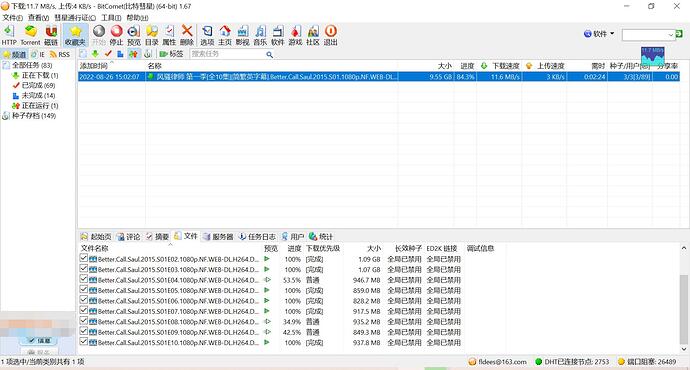Open the 选项 options icon

207,35
